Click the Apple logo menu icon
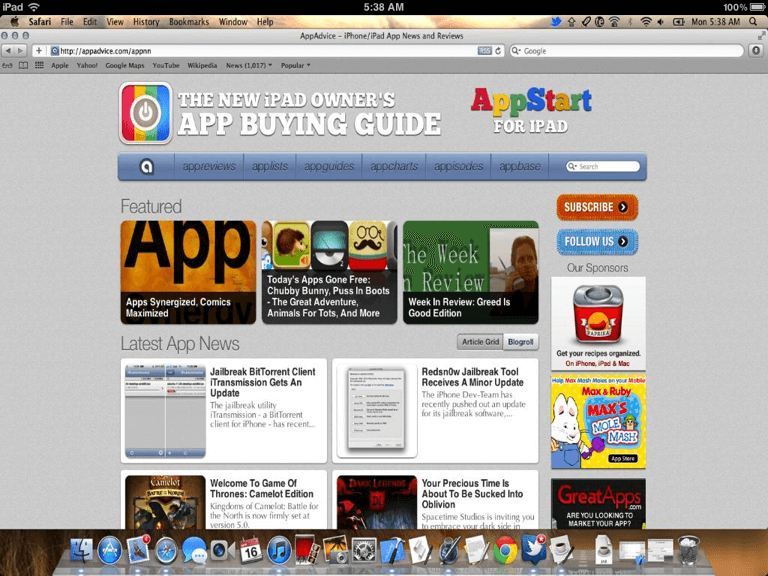The image size is (768, 576). [x=15, y=22]
